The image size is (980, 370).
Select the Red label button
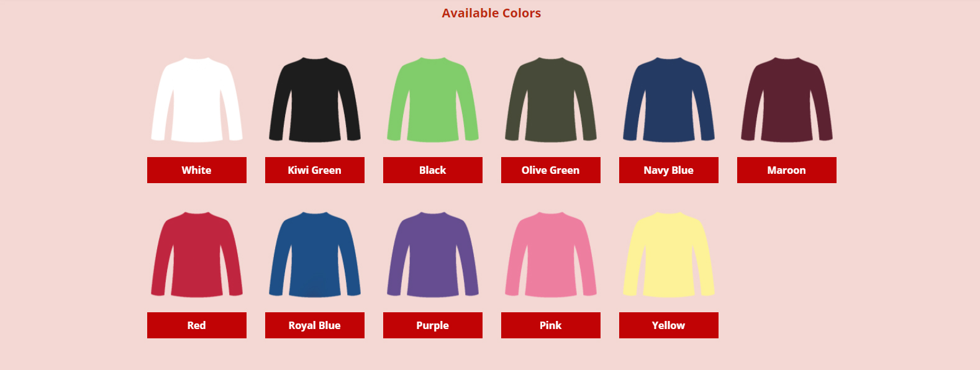click(x=197, y=325)
